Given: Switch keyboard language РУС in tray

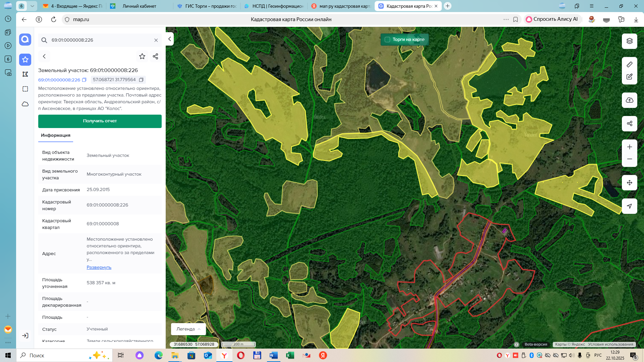Looking at the screenshot, I should 598,355.
